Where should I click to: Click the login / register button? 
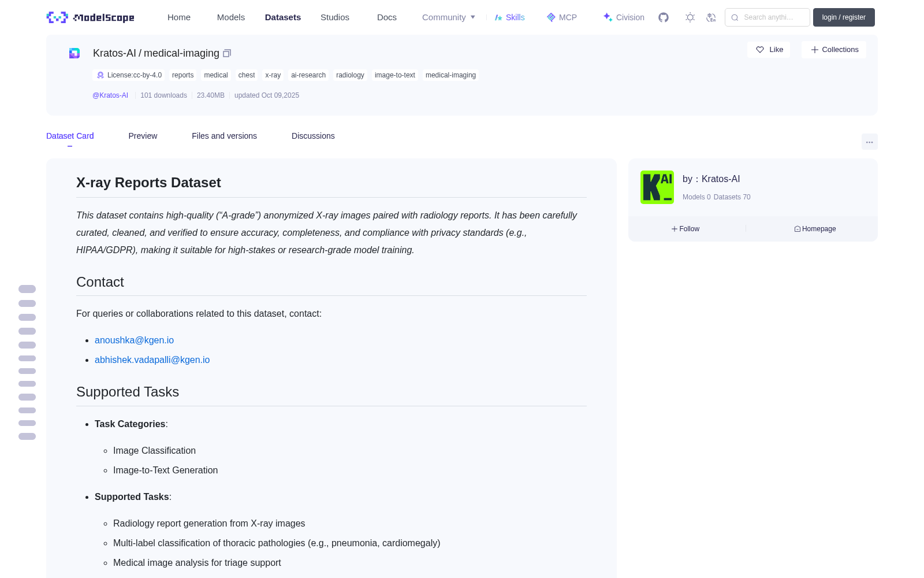844,17
